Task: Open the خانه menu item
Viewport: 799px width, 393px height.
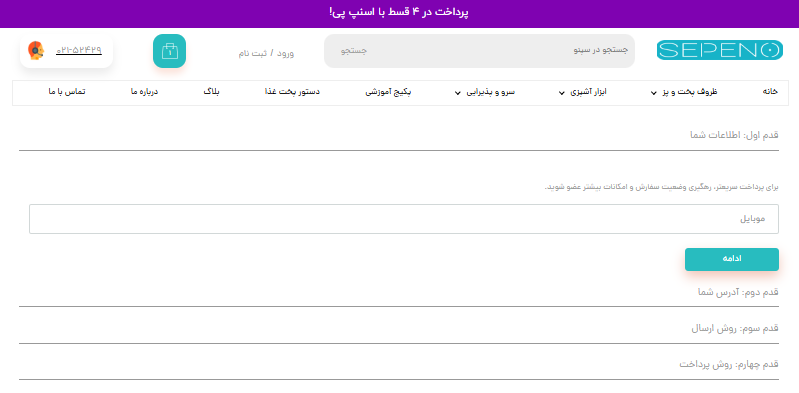Action: click(x=770, y=92)
